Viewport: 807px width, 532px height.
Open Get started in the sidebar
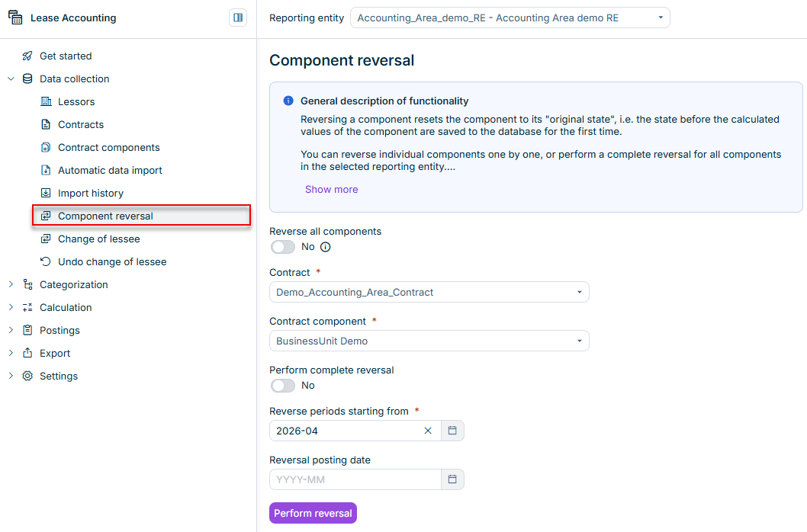[66, 56]
